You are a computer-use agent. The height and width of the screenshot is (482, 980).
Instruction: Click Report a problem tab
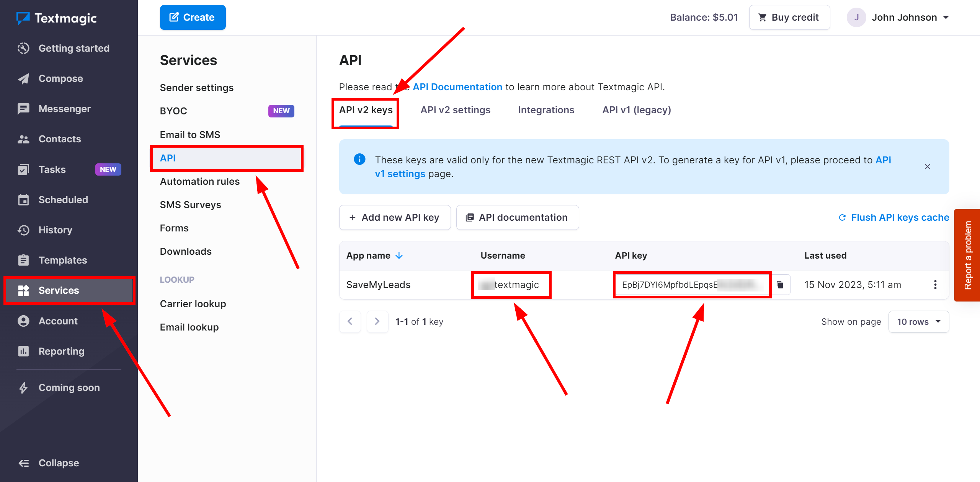click(x=967, y=255)
